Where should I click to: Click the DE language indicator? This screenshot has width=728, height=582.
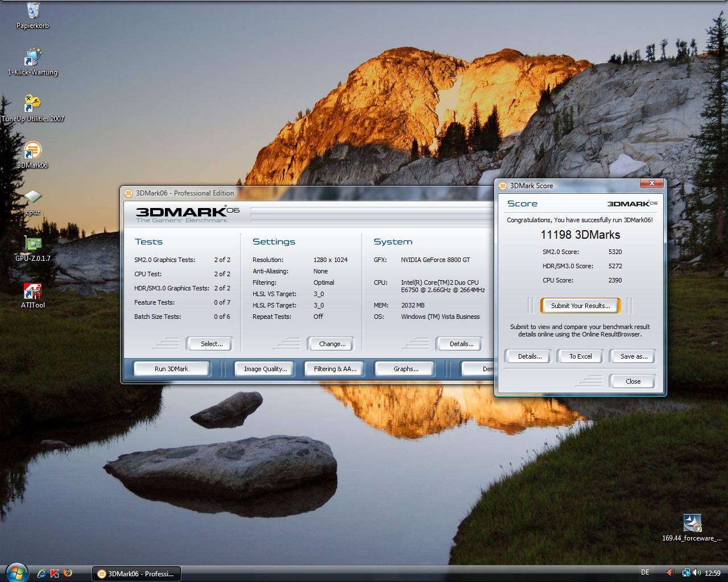[x=645, y=573]
